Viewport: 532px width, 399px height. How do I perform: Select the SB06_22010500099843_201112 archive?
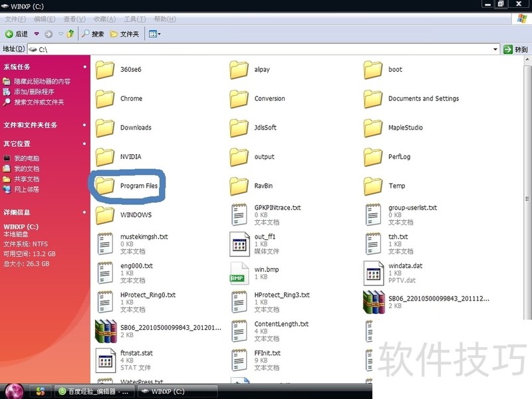(x=426, y=303)
